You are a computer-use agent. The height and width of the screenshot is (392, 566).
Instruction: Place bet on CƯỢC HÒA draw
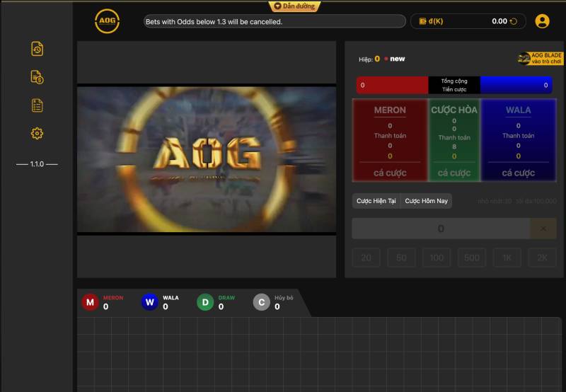(454, 173)
